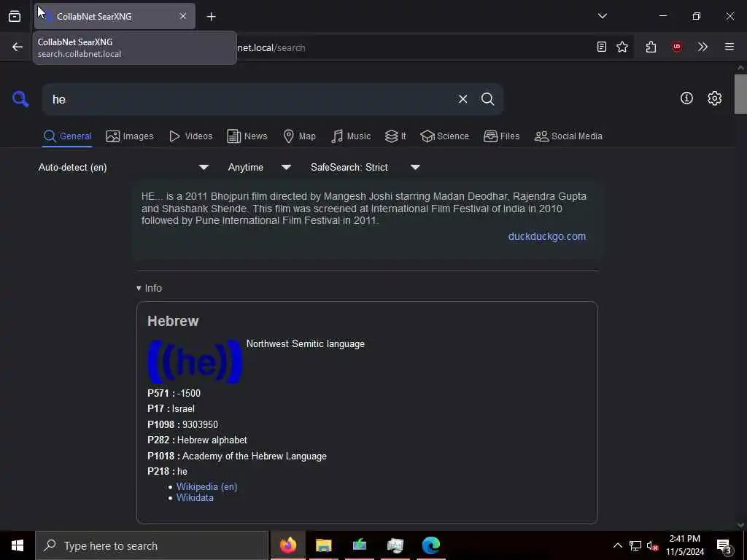747x560 pixels.
Task: Open the Auto-detect (en) language dropdown
Action: click(123, 167)
